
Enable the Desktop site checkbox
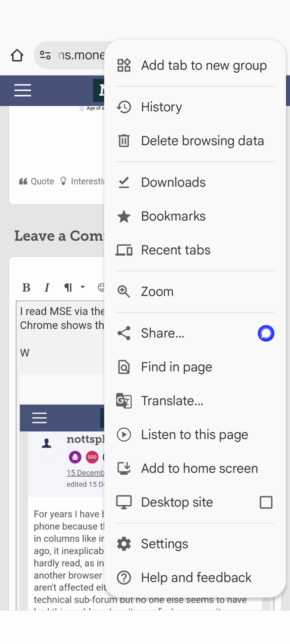tap(266, 502)
